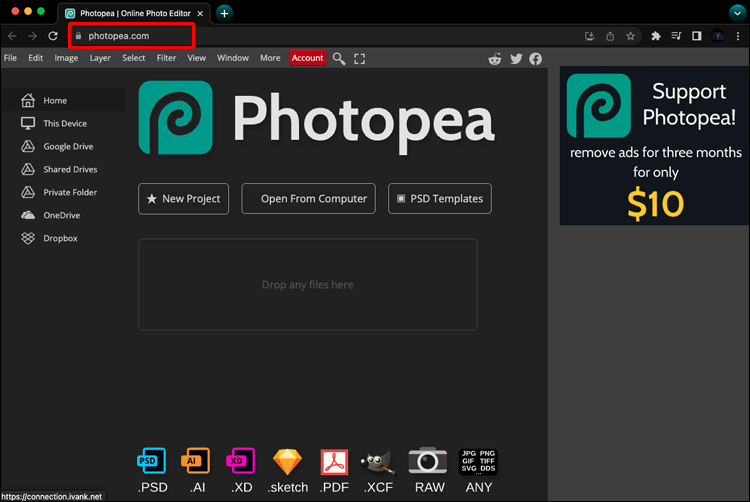Select Google Drive in the sidebar
The height and width of the screenshot is (502, 750).
tap(68, 147)
